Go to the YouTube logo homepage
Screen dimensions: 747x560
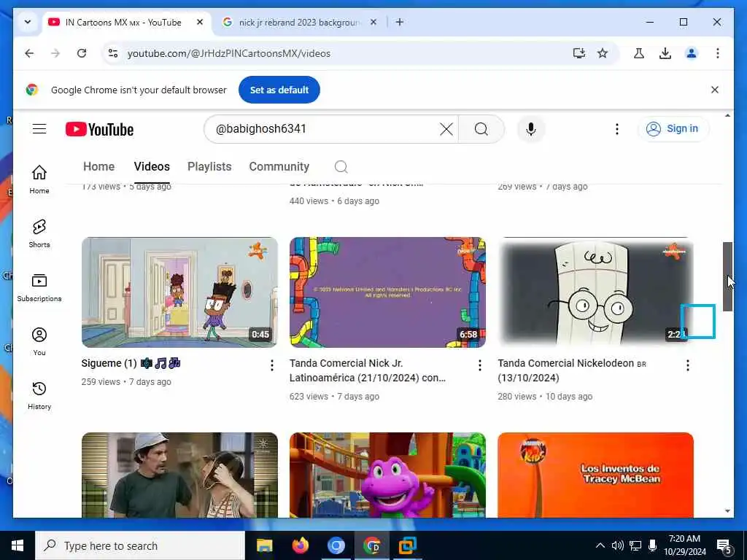99,129
